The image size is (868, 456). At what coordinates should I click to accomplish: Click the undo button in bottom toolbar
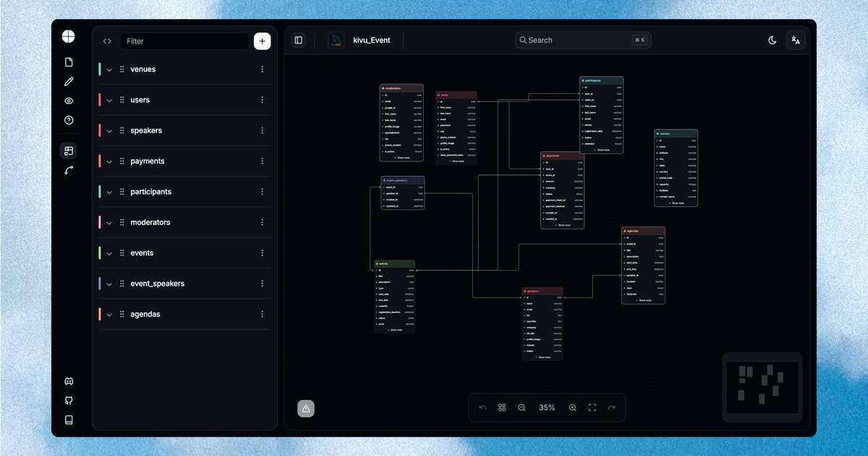[x=482, y=408]
